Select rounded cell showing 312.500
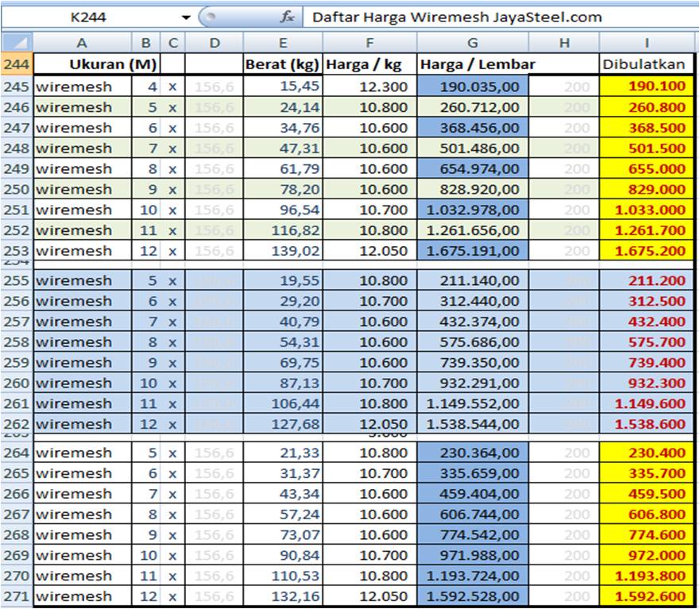This screenshot has height=609, width=700. point(647,301)
